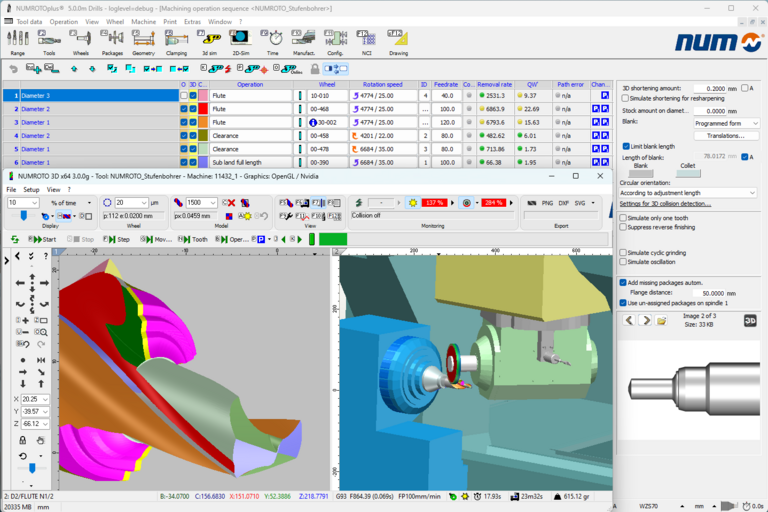Viewport: 768px width, 512px height.
Task: Open Settings for 3D collision detection link
Action: pyautogui.click(x=665, y=204)
